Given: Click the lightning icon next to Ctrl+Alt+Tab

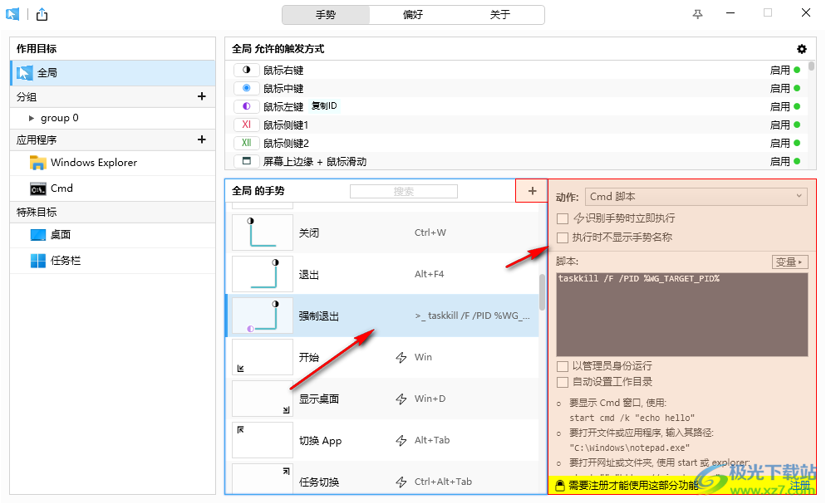Looking at the screenshot, I should pyautogui.click(x=401, y=482).
